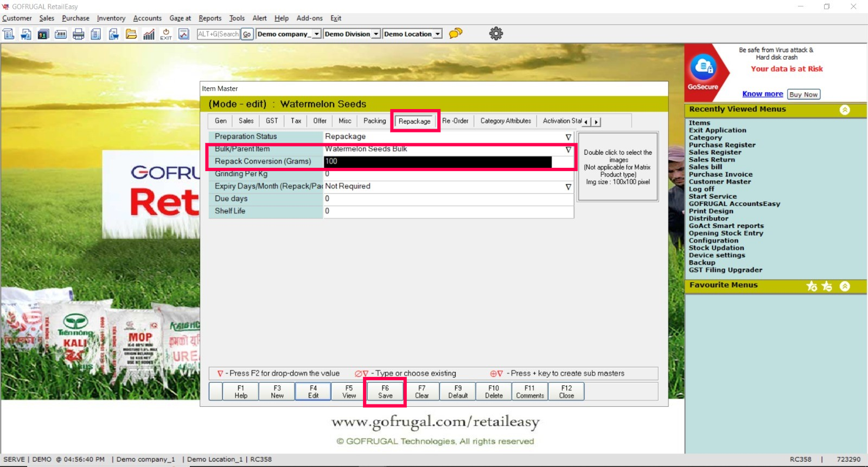Image resolution: width=868 pixels, height=467 pixels.
Task: Open the settings gear icon
Action: pos(496,34)
